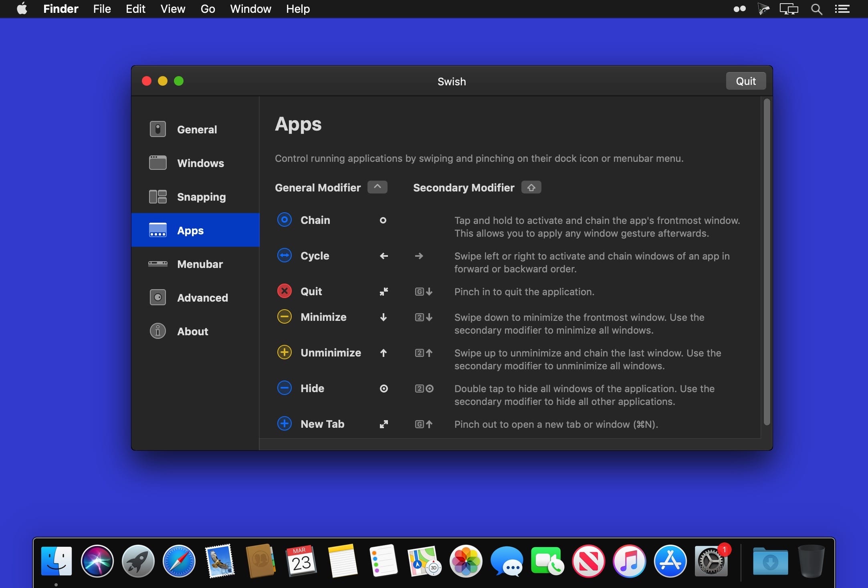Click the Quit secondary gesture symbol
The height and width of the screenshot is (588, 868).
tap(424, 292)
